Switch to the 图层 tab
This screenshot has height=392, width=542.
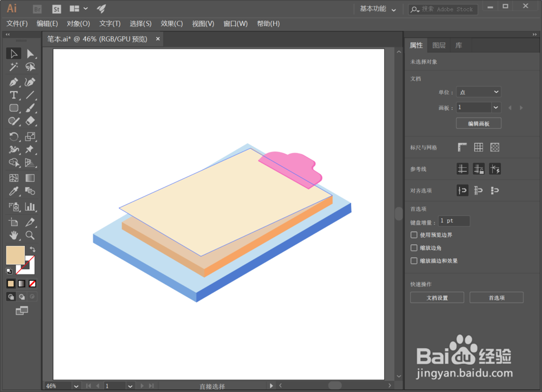tap(438, 45)
